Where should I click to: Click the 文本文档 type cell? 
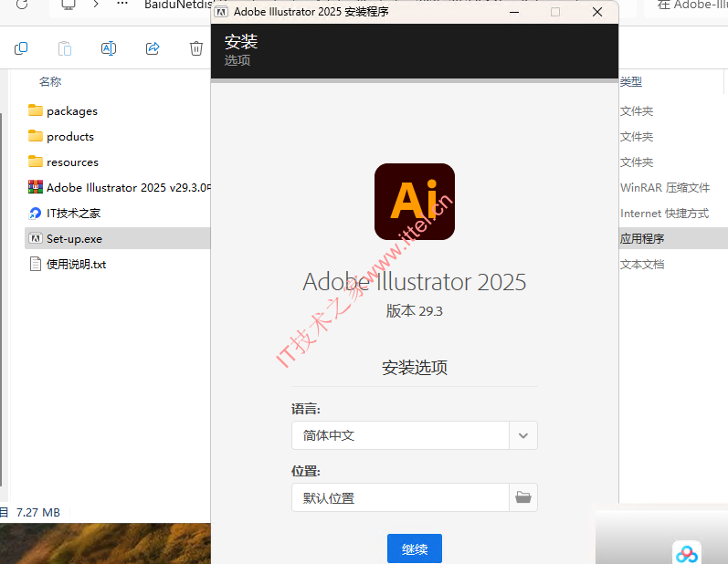[642, 265]
